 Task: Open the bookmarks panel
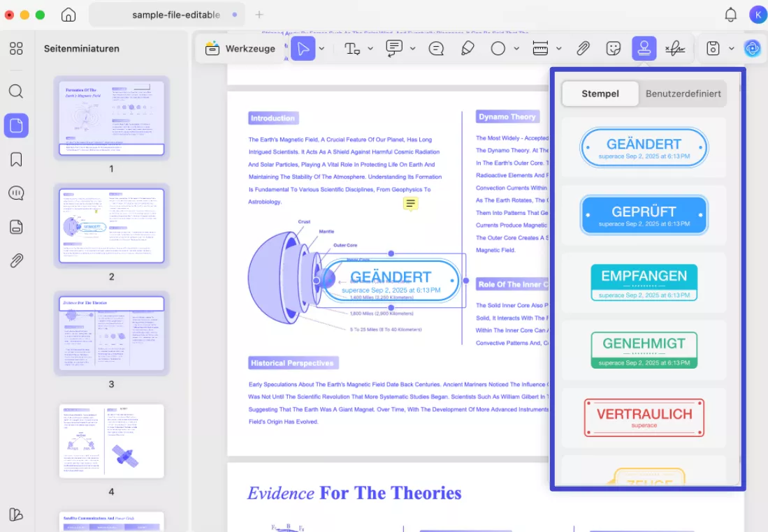coord(16,160)
